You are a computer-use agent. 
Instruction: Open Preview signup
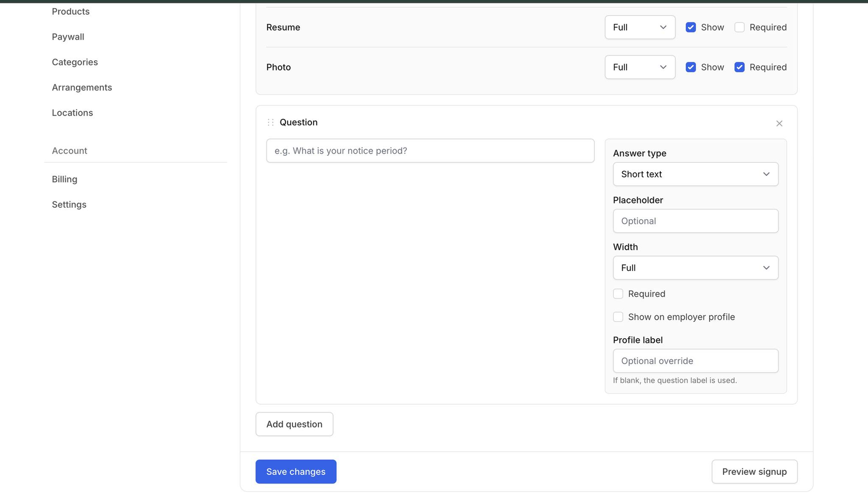tap(754, 472)
